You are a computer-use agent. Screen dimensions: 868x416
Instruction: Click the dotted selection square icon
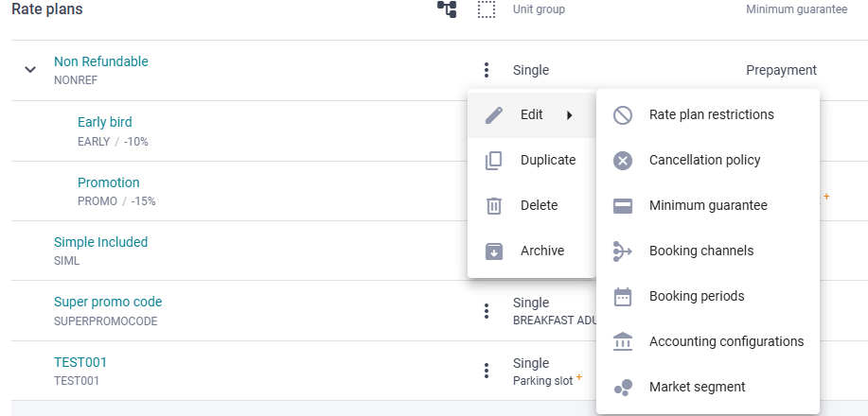pos(487,9)
